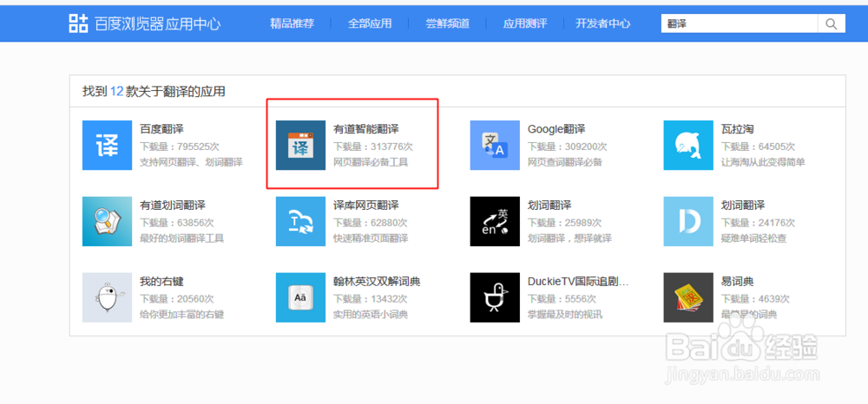Open the 尝鲜频道 tab
The height and width of the screenshot is (404, 868).
coord(447,23)
